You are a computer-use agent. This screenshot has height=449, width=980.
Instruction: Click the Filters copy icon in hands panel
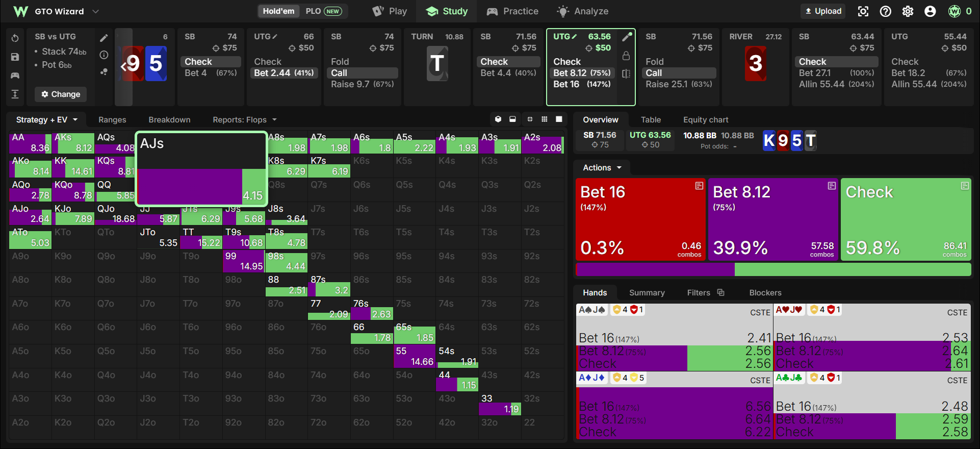pyautogui.click(x=720, y=292)
